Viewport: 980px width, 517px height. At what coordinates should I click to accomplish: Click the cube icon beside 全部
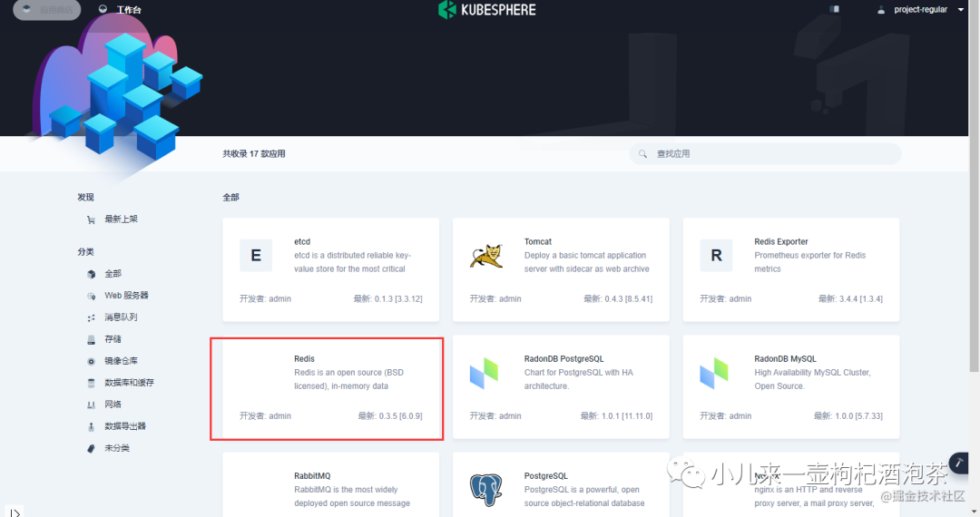pyautogui.click(x=92, y=274)
